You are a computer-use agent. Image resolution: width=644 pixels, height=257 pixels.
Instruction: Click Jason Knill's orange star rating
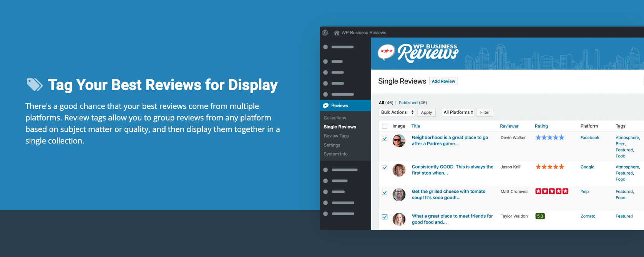click(x=550, y=167)
